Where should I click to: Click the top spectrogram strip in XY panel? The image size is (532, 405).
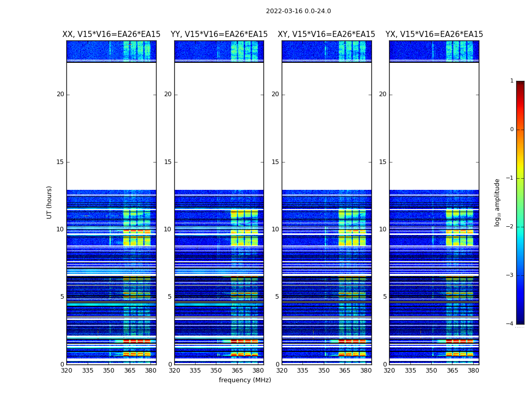(326, 51)
